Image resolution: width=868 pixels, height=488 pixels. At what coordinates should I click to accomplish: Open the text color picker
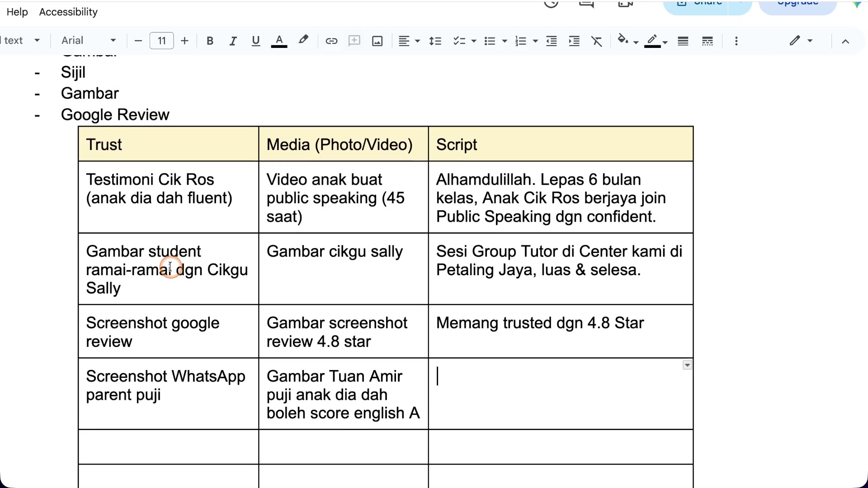pos(279,41)
